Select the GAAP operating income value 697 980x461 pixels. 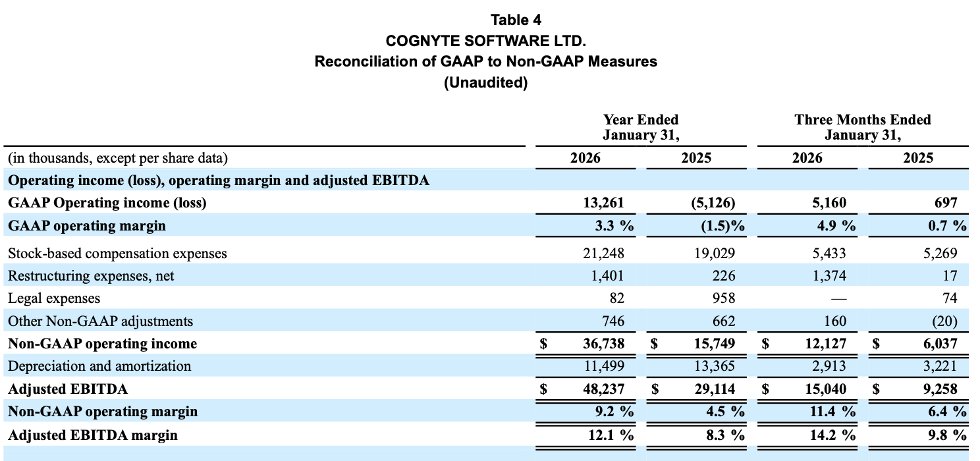coord(946,203)
